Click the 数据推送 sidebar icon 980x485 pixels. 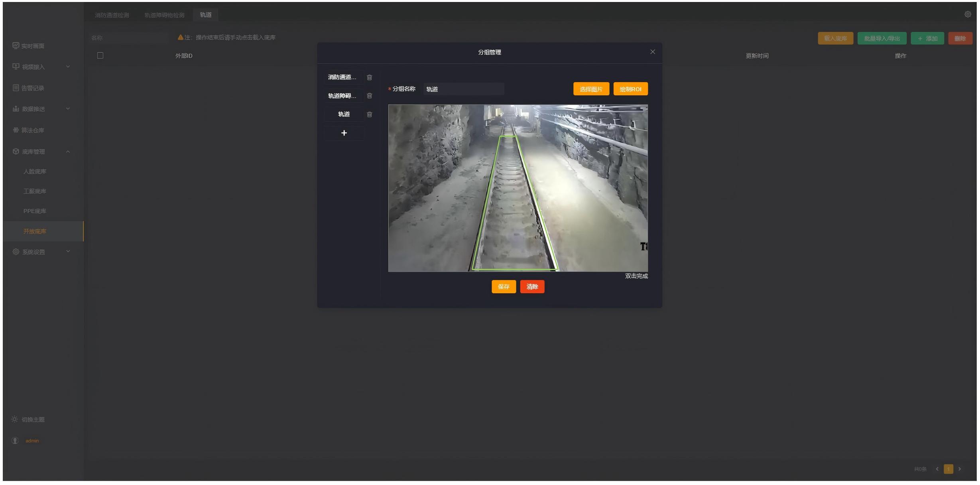coord(16,108)
